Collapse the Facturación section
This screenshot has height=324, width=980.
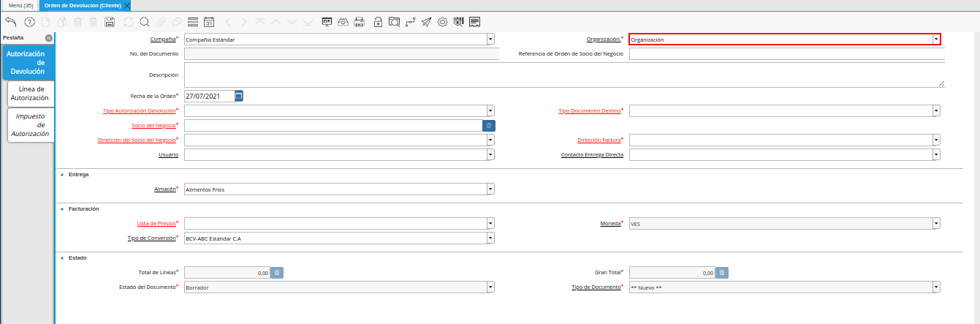click(x=61, y=209)
